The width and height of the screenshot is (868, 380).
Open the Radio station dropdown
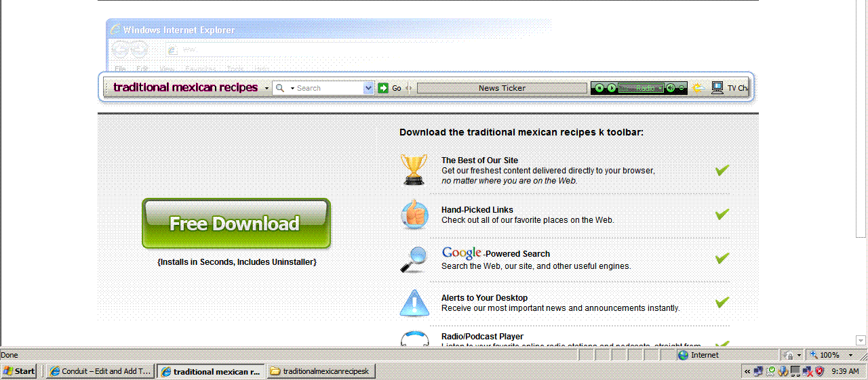coord(660,88)
